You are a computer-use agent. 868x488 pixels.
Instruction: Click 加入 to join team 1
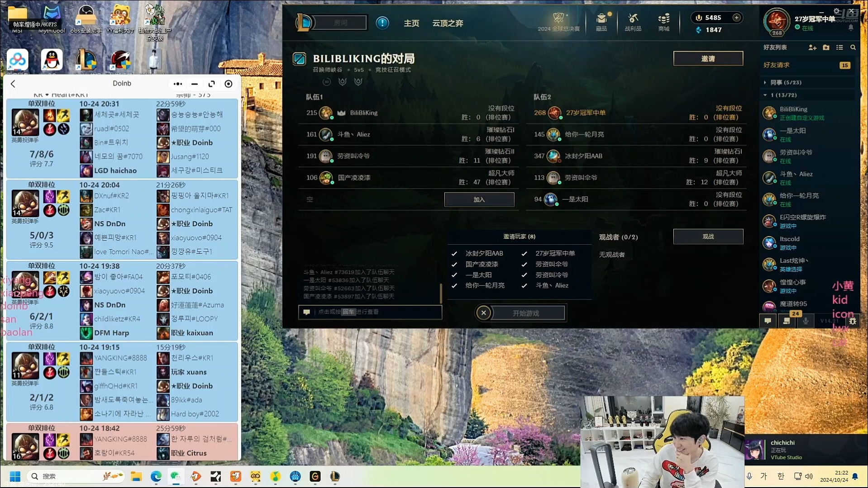479,199
